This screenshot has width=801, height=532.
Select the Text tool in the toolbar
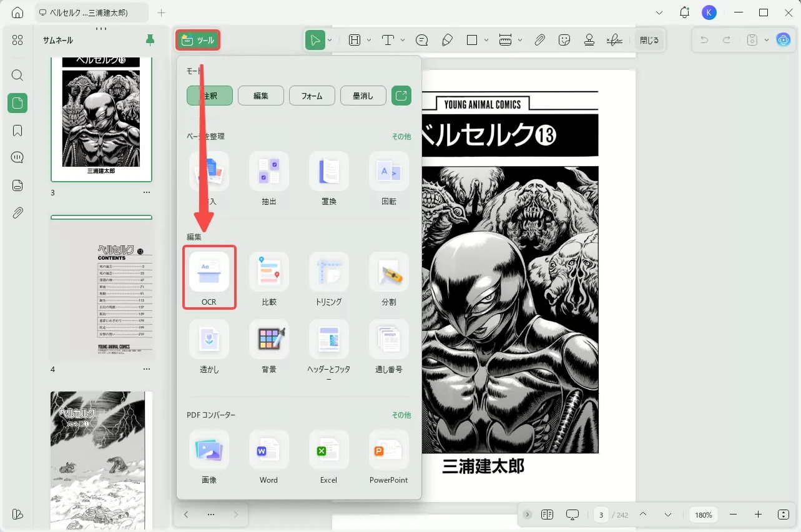coord(387,39)
